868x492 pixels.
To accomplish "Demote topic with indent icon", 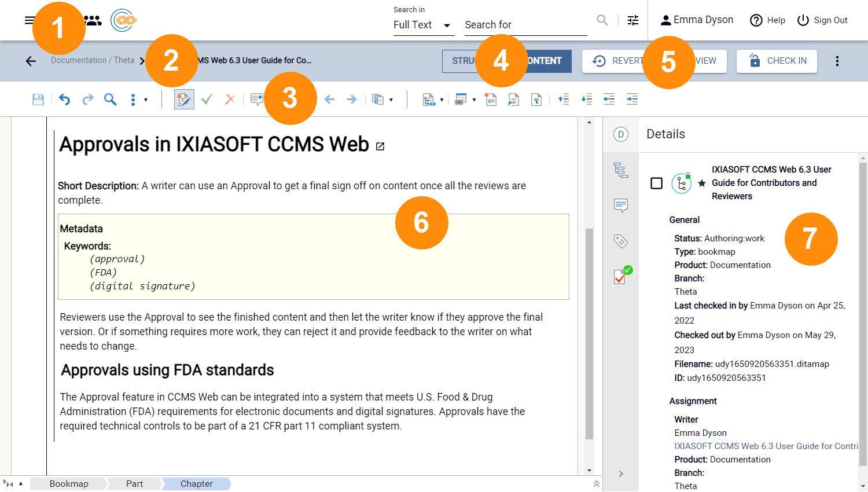I will tap(632, 100).
